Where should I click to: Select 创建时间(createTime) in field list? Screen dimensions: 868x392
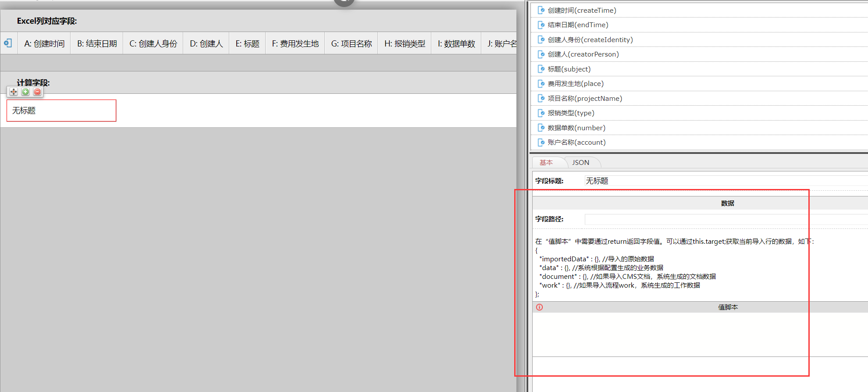[582, 10]
